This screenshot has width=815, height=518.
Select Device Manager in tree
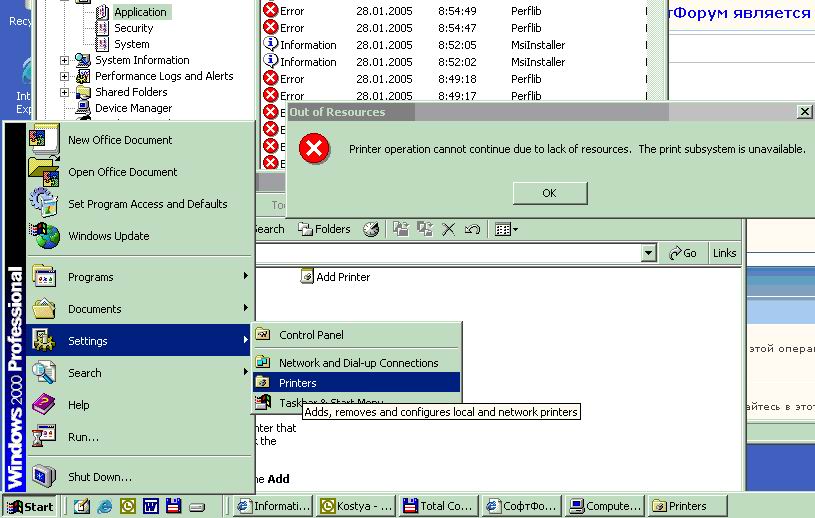133,108
